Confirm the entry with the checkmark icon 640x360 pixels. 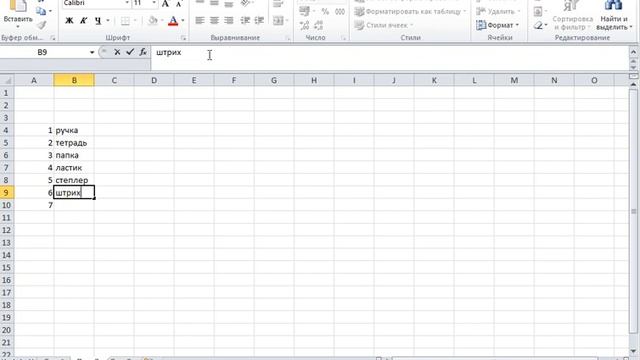tap(130, 52)
